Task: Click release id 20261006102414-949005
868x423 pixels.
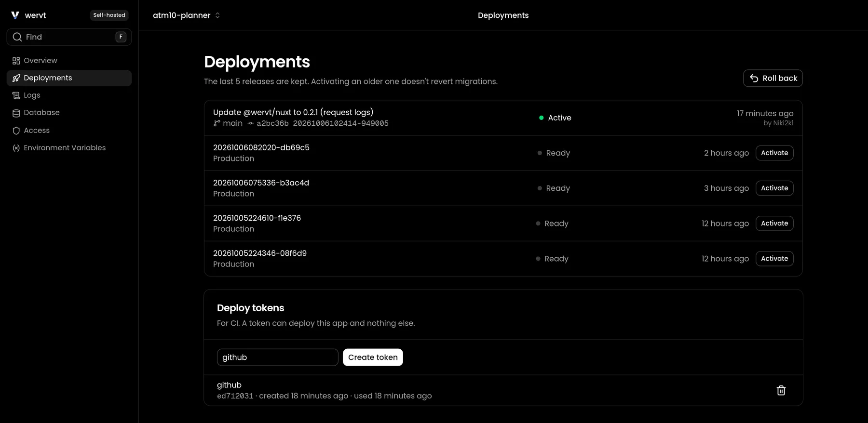Action: pos(340,123)
